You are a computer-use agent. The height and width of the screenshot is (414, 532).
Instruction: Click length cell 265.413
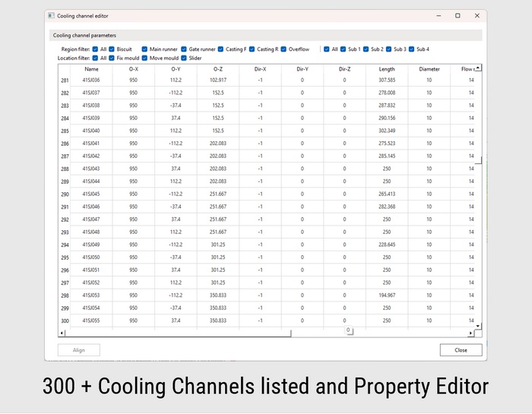click(387, 194)
